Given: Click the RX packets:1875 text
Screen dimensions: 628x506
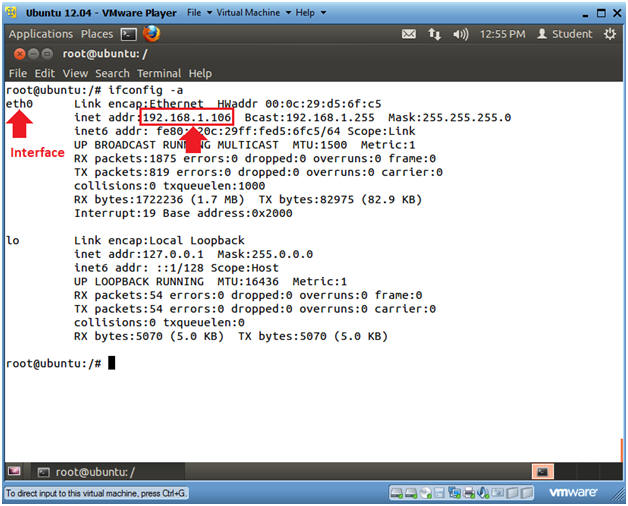Looking at the screenshot, I should tap(125, 159).
